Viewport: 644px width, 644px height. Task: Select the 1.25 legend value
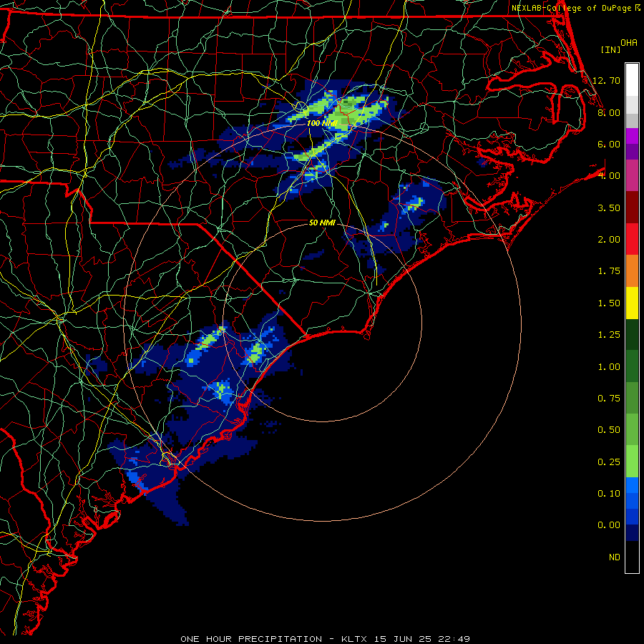tap(608, 335)
